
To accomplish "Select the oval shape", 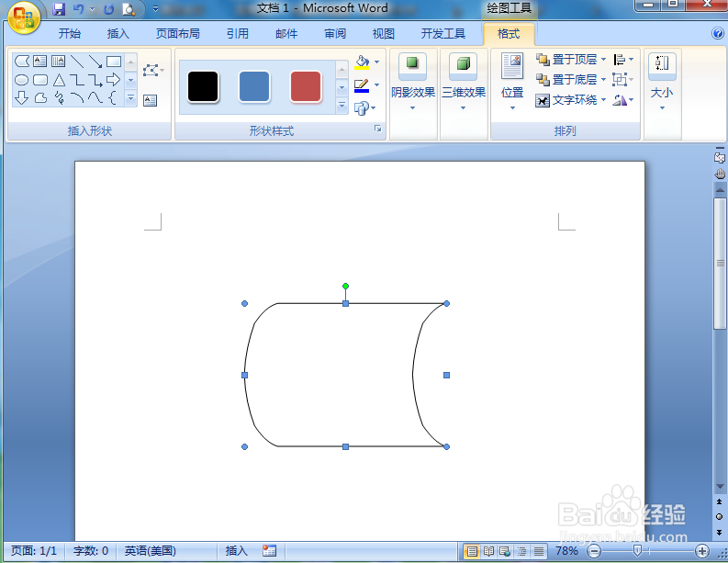I will point(22,80).
